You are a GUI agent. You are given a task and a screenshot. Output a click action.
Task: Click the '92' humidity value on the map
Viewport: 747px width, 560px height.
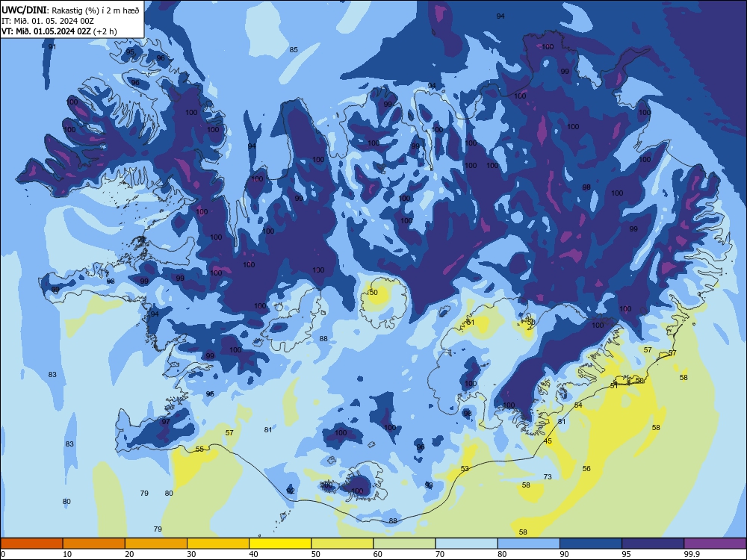click(291, 491)
